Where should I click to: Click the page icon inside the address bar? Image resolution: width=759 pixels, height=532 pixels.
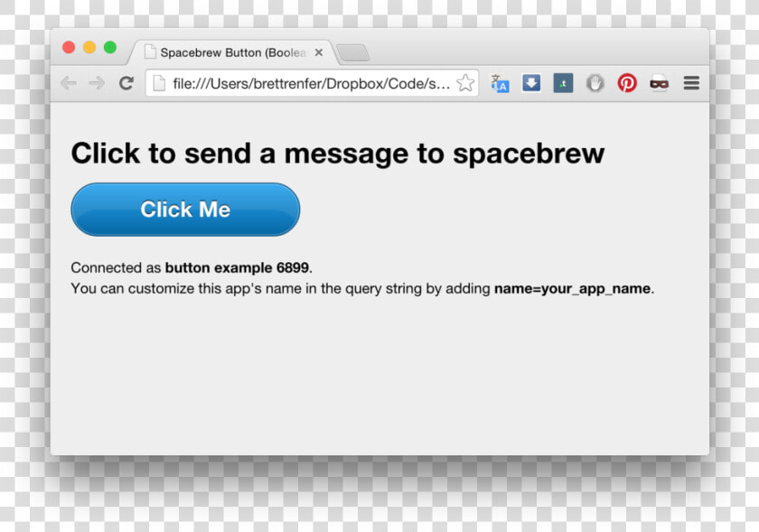coord(159,83)
